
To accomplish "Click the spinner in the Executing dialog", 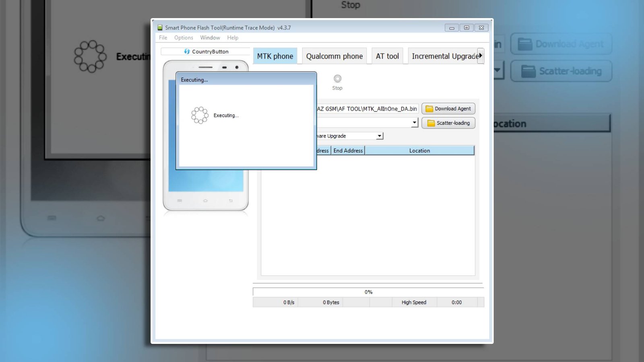I will 200,115.
